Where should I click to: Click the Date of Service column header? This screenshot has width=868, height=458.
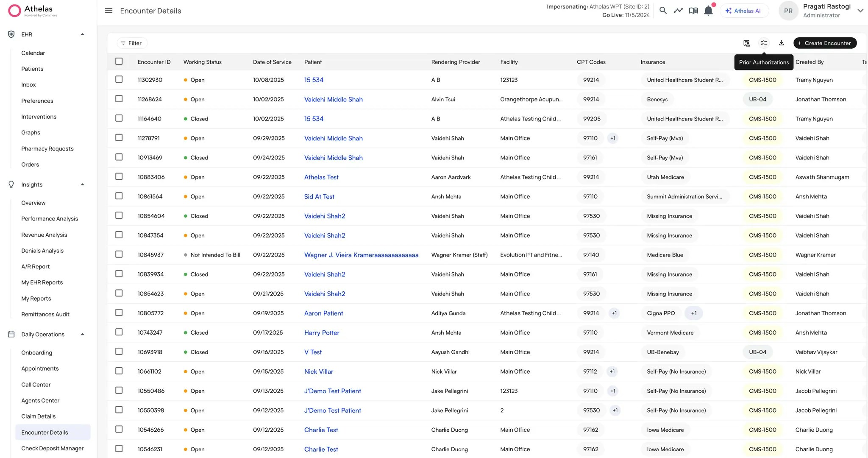(272, 62)
